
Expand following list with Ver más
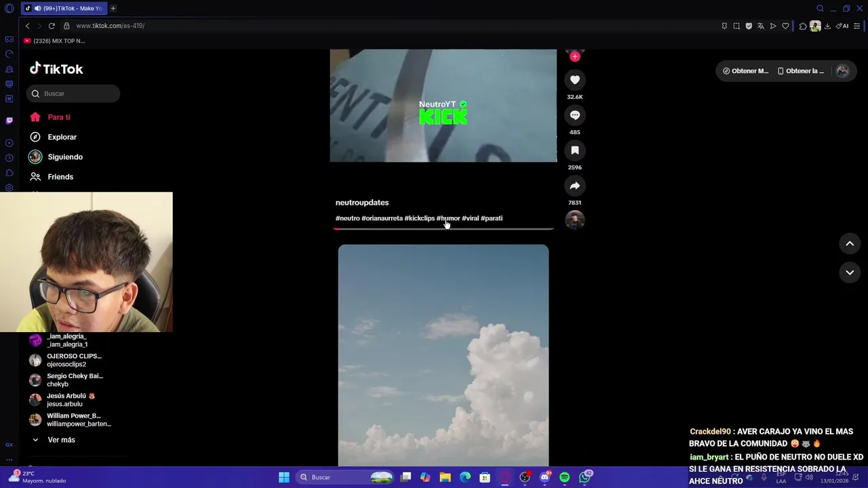pyautogui.click(x=54, y=440)
